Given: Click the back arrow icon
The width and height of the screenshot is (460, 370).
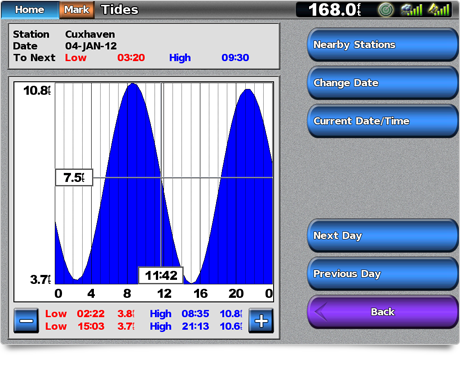Looking at the screenshot, I should (x=322, y=312).
